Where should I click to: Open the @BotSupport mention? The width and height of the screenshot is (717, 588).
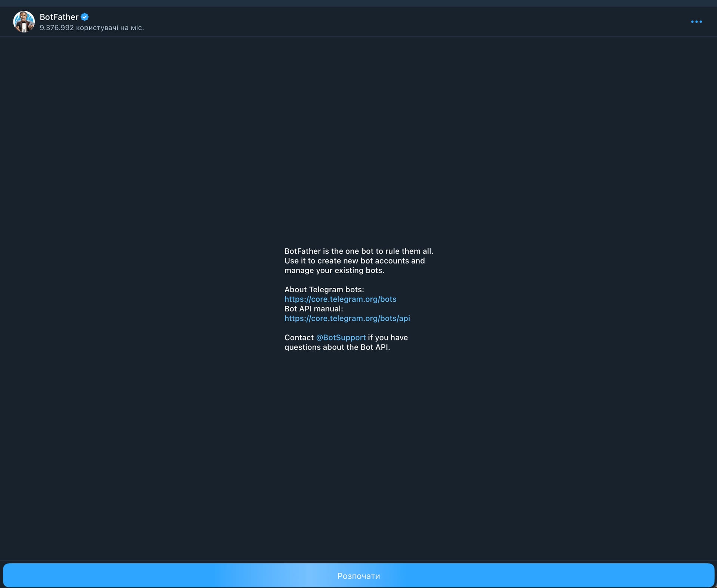pos(341,337)
